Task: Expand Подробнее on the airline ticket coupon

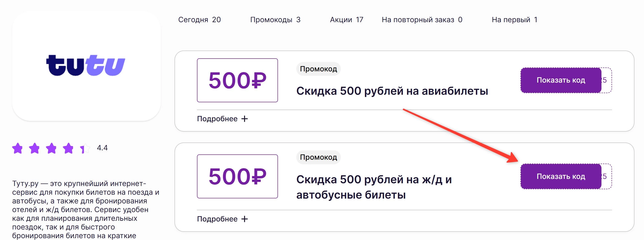Action: tap(218, 119)
